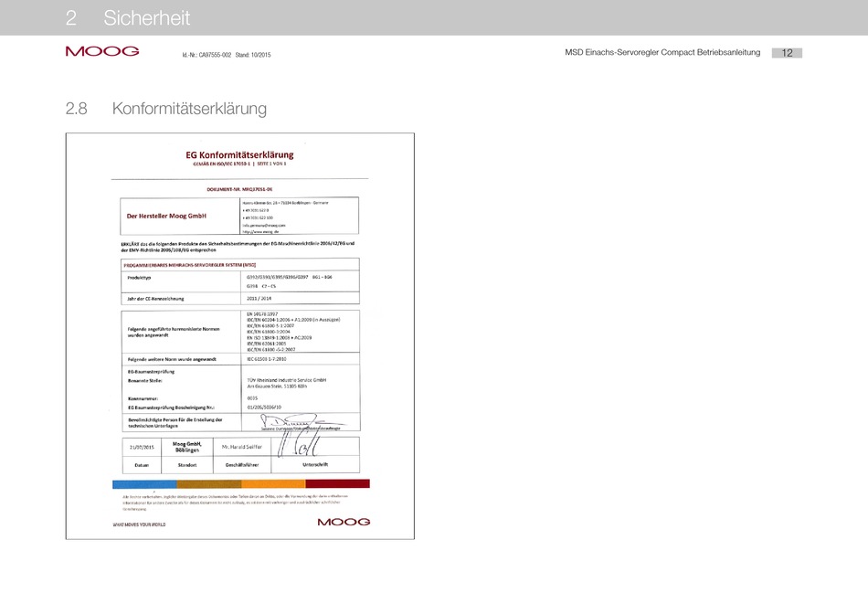Screen dimensions: 868x614
Task: Click the "Geschäftsführer" table label
Action: pyautogui.click(x=242, y=465)
